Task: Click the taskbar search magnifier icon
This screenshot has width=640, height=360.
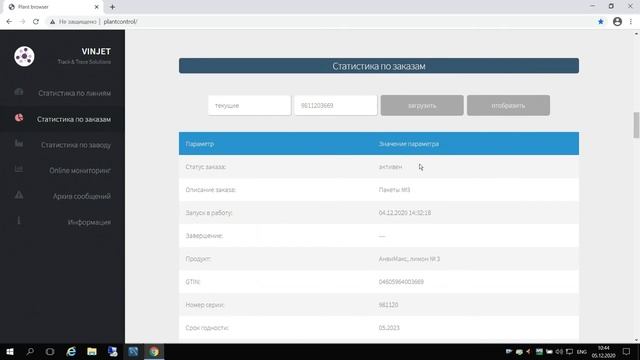Action: click(30, 351)
